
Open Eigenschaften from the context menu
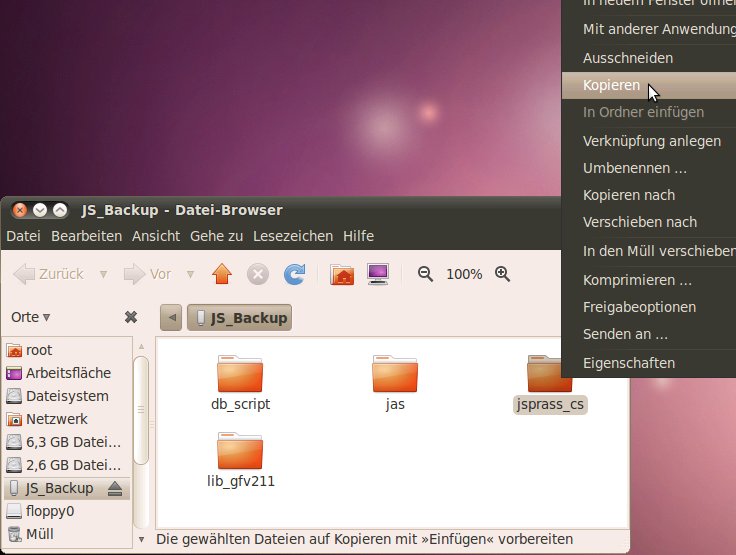coord(628,363)
